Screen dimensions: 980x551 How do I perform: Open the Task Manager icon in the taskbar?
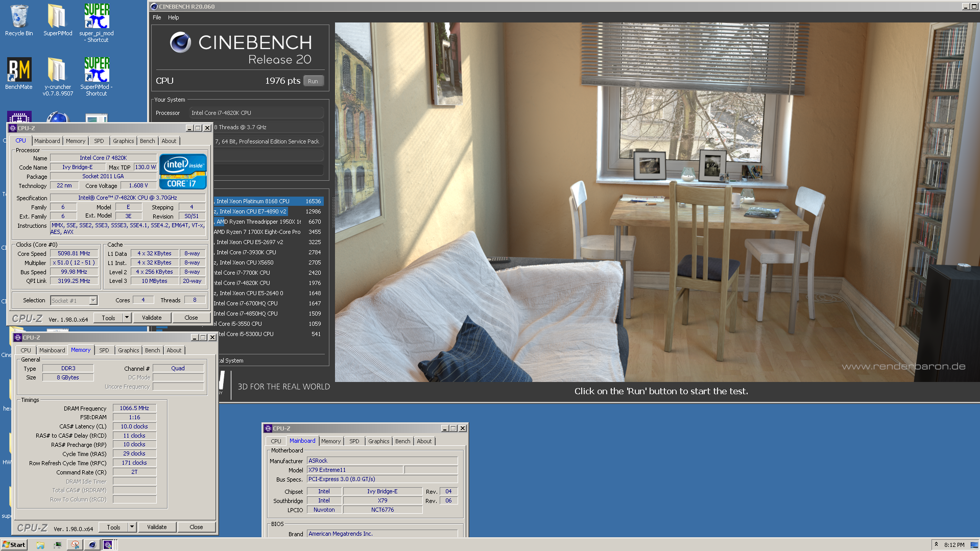click(58, 545)
